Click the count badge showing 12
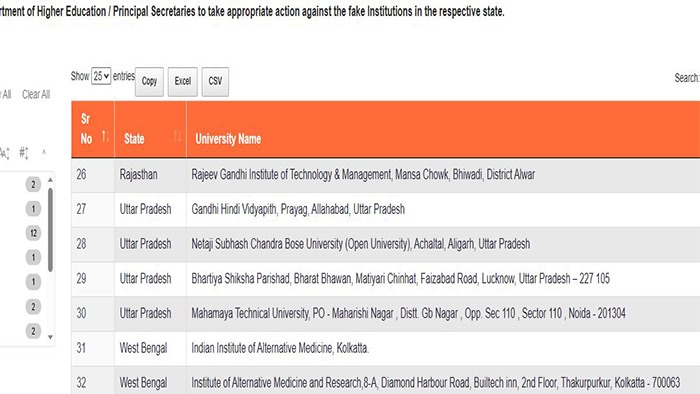 coord(33,233)
